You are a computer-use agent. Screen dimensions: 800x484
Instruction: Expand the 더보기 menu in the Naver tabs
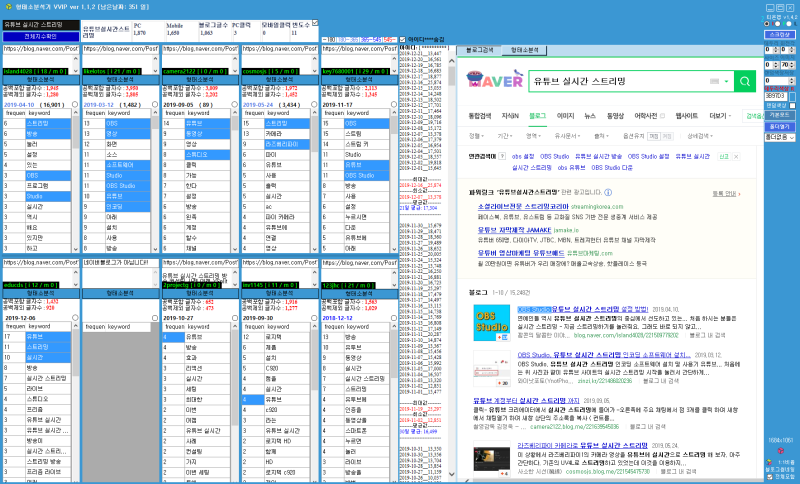[720, 116]
